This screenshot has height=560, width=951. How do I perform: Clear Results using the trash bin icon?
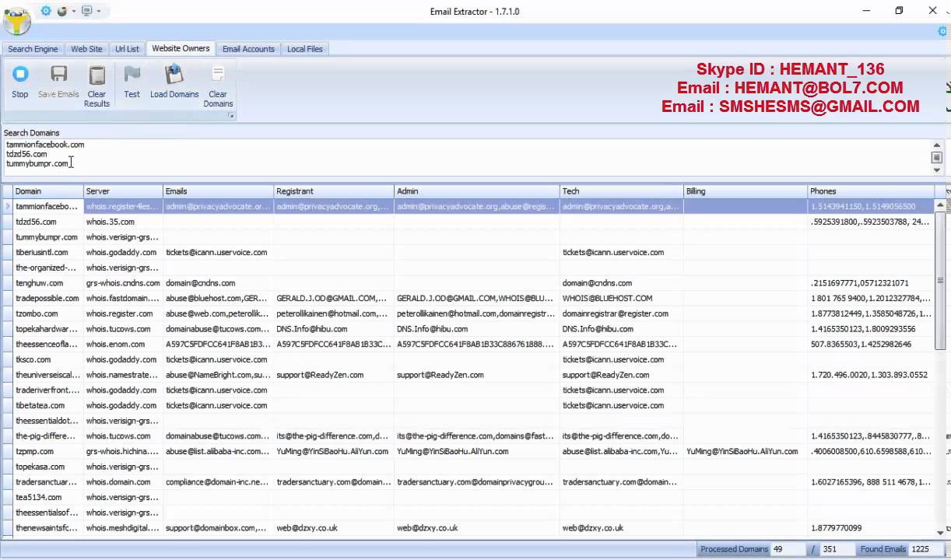(97, 86)
